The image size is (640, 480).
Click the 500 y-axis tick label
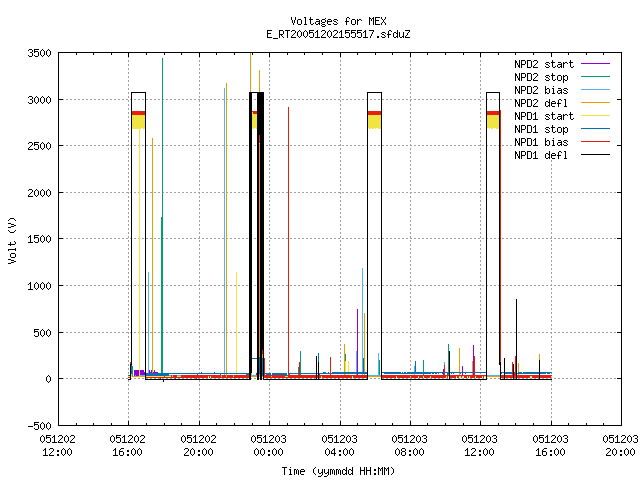43,333
